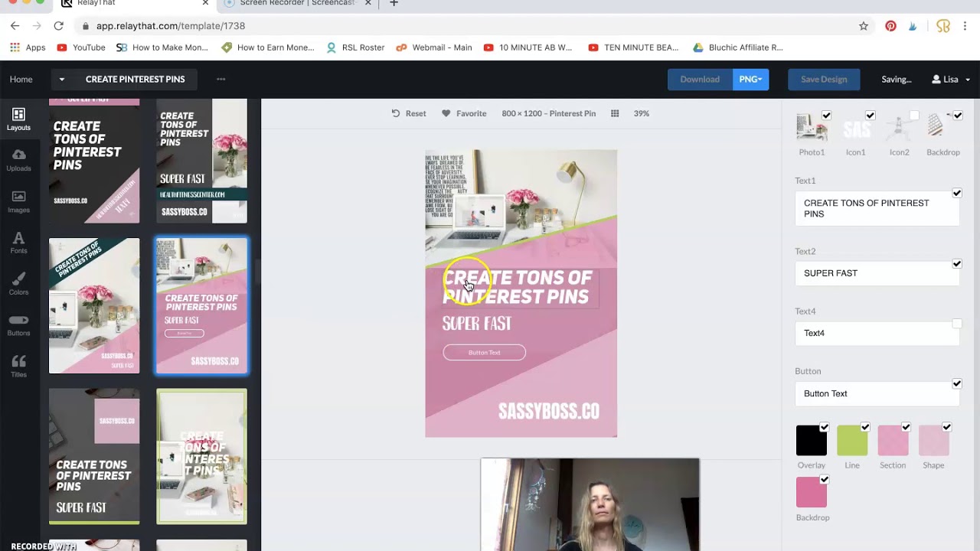Toggle the Overlay color checkbox

coord(825,427)
